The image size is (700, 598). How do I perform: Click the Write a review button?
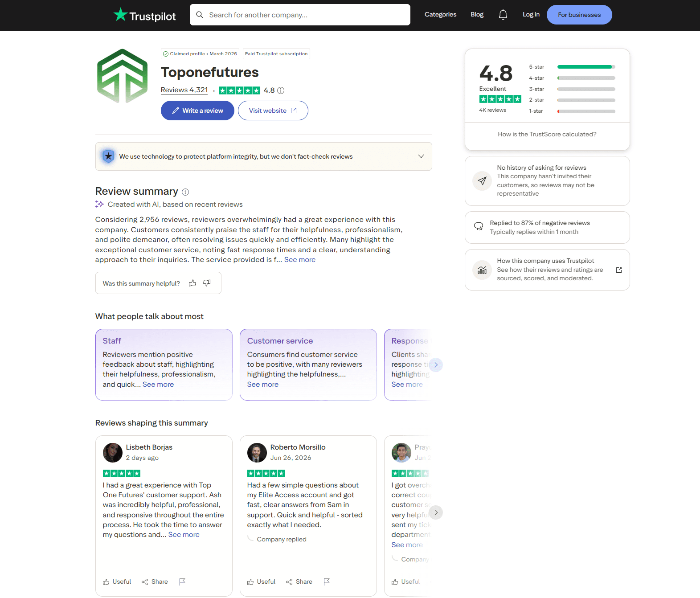click(x=197, y=111)
